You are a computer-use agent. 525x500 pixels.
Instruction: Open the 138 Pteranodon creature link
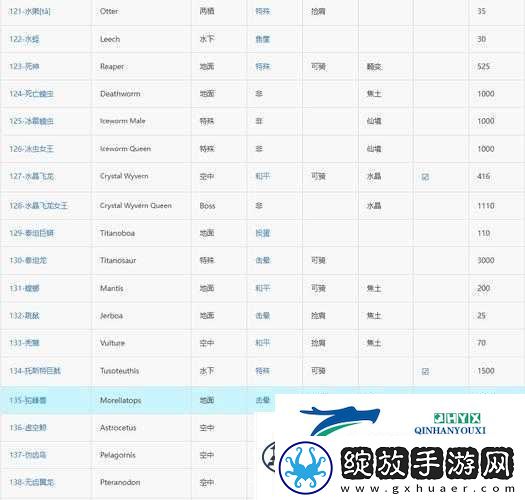click(x=31, y=482)
